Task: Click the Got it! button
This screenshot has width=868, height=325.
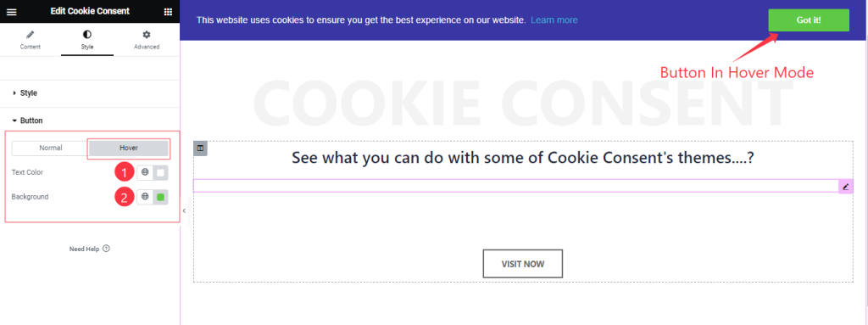Action: click(808, 20)
